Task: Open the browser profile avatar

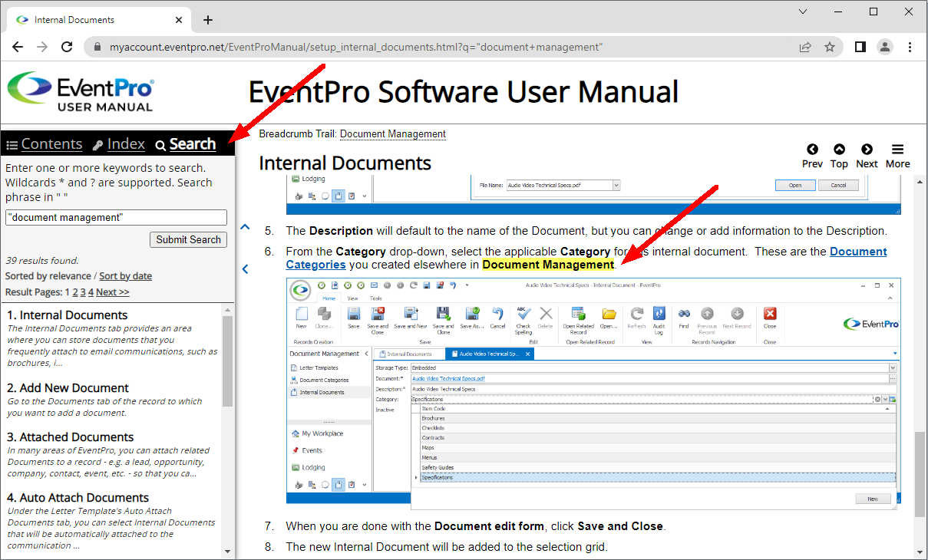Action: point(885,47)
